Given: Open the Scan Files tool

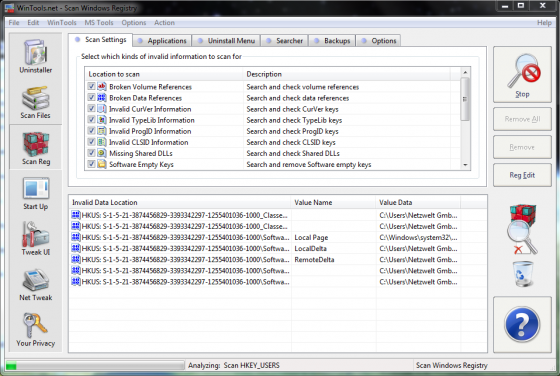Looking at the screenshot, I should point(35,102).
